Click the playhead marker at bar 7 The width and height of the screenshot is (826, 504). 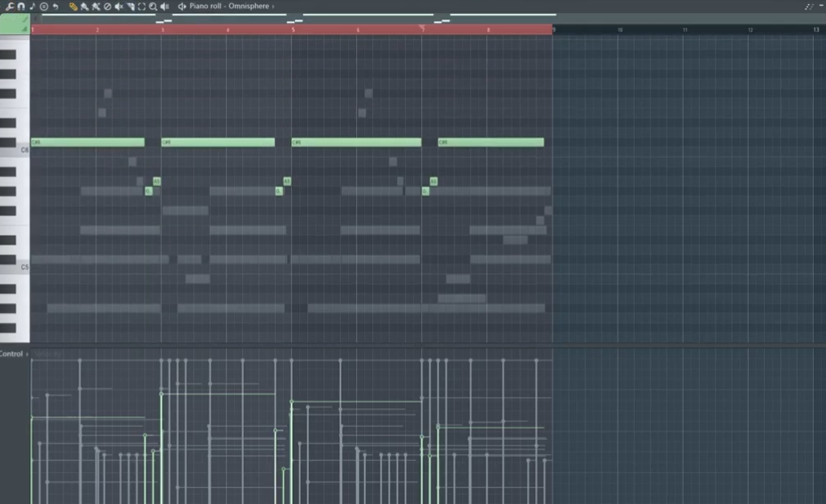(x=422, y=28)
